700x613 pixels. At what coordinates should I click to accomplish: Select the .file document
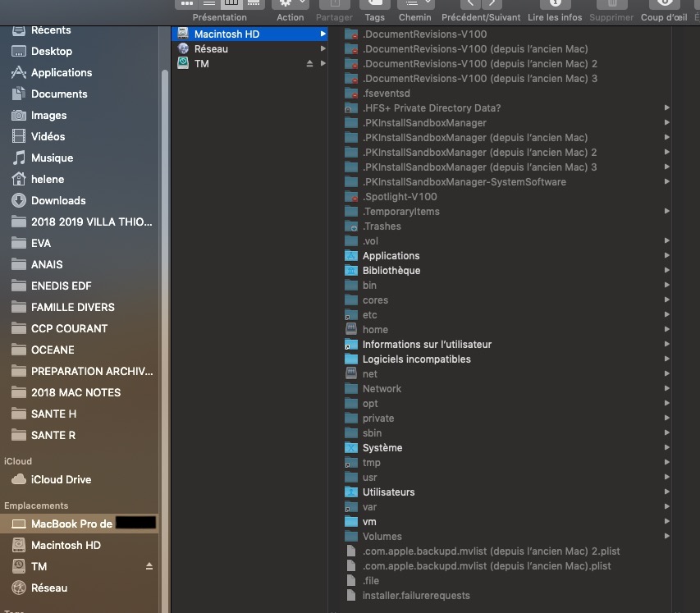pos(500,581)
